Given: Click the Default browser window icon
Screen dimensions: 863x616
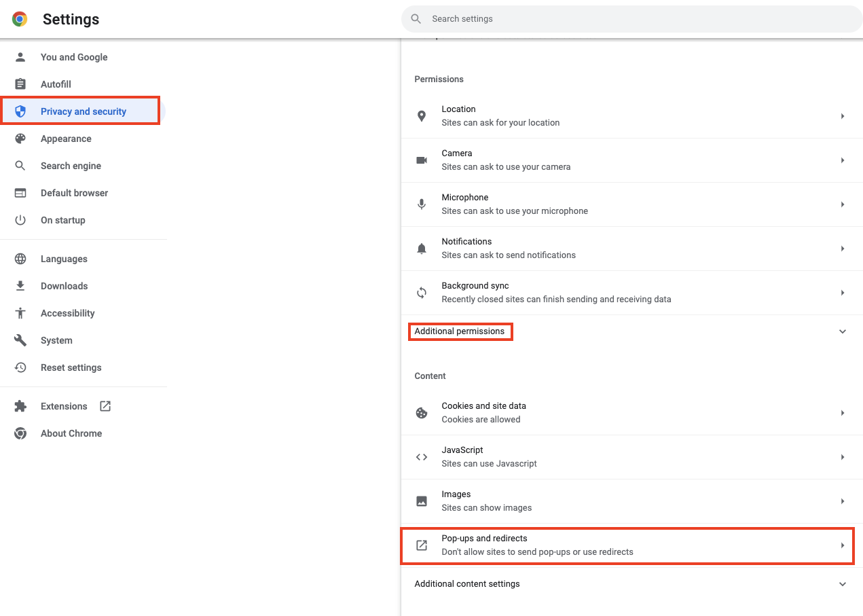Looking at the screenshot, I should pos(20,193).
